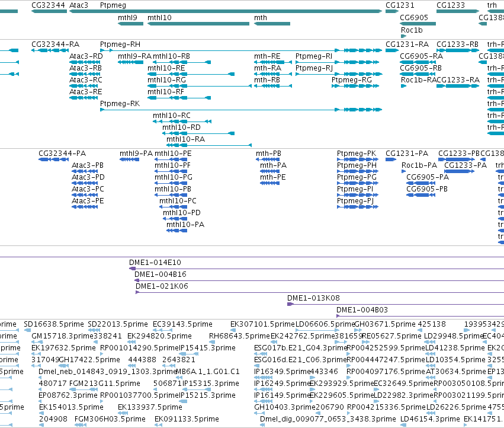Select the Ptpmeg-RK transcript label

click(x=120, y=104)
